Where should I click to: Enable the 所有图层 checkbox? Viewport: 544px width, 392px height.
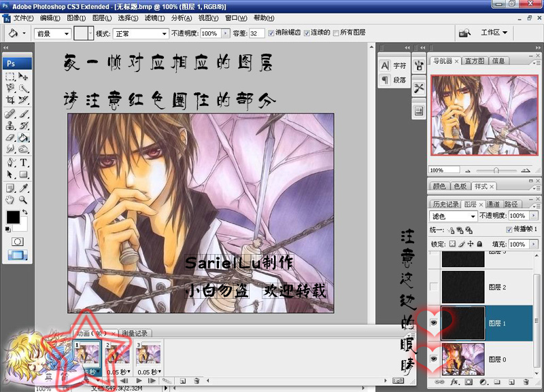click(x=336, y=33)
